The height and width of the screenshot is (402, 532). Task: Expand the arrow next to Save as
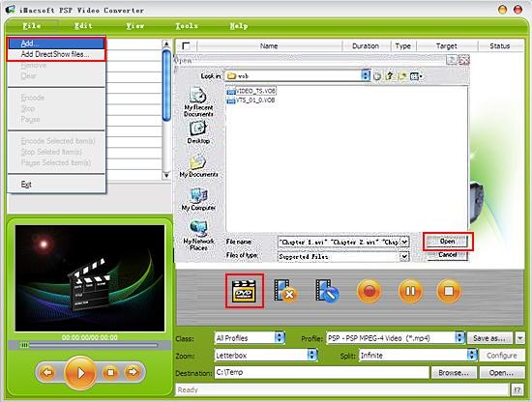coord(520,338)
